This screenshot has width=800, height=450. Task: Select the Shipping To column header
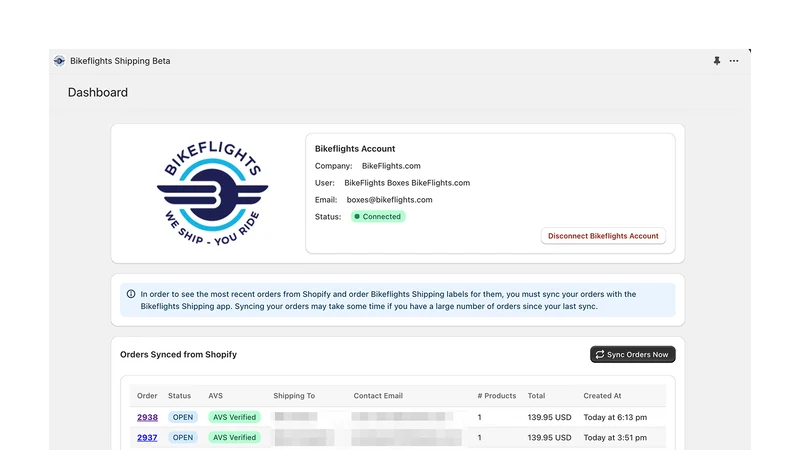coord(294,395)
